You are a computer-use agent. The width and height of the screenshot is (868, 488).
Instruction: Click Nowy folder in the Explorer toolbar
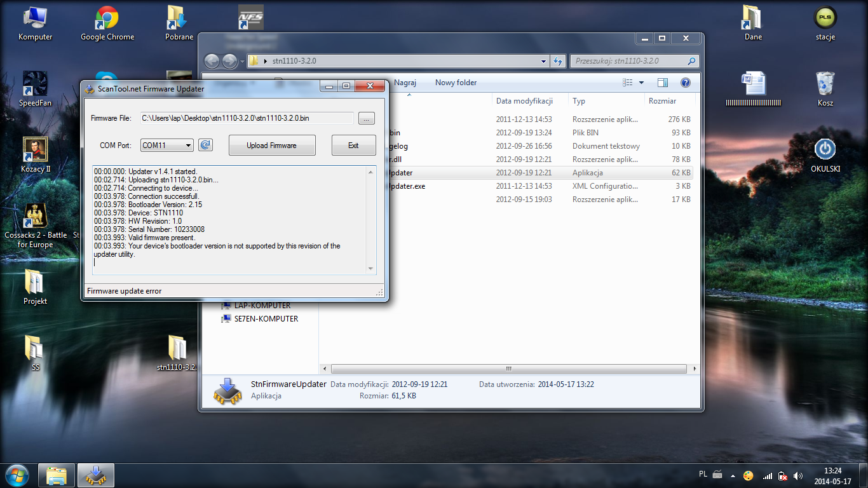pyautogui.click(x=456, y=83)
